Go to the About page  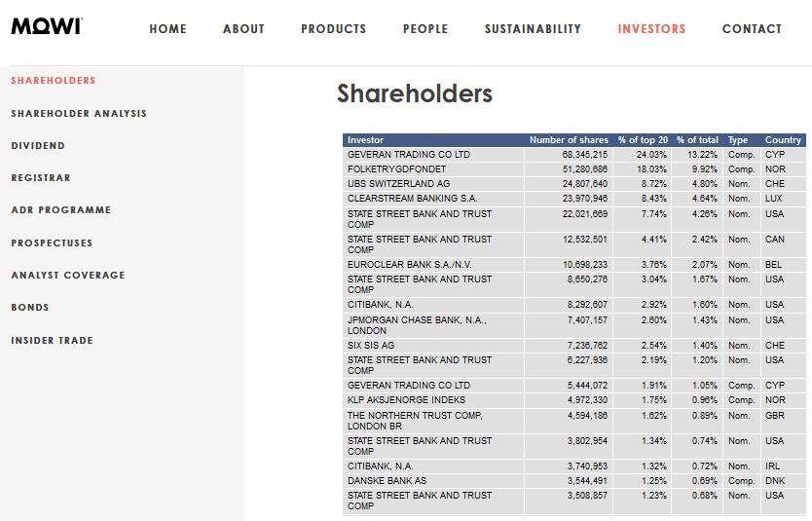point(243,29)
